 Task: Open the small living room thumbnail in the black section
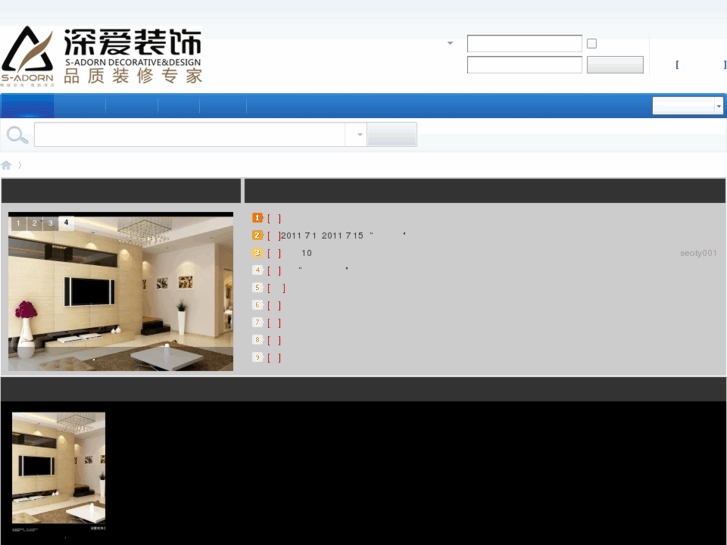point(58,468)
